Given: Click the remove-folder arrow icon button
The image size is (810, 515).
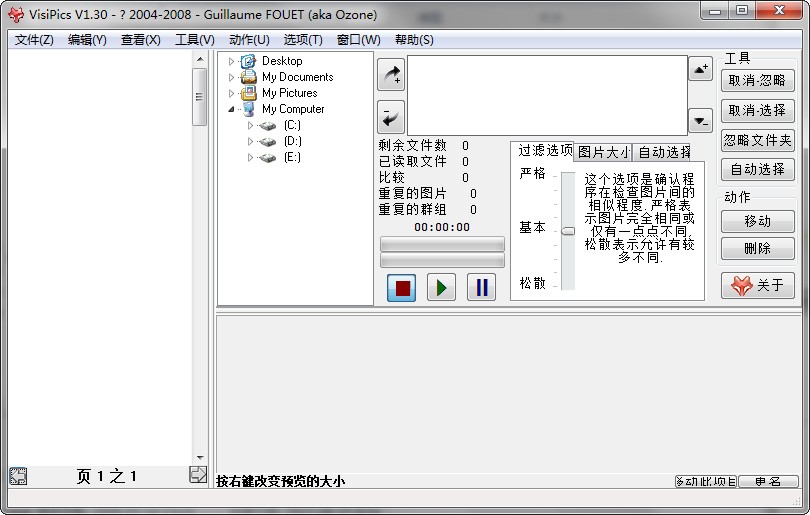Looking at the screenshot, I should tap(391, 117).
